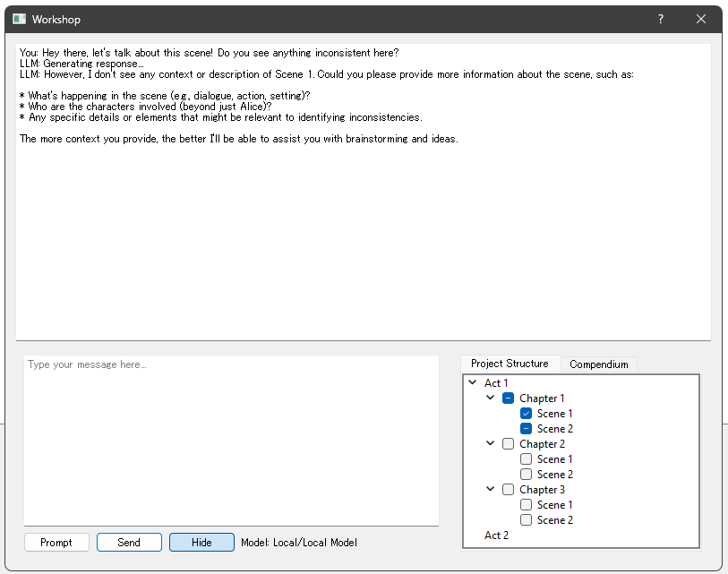Enable Scene 2 checkbox under Chapter 3
Image resolution: width=728 pixels, height=574 pixels.
tap(527, 520)
